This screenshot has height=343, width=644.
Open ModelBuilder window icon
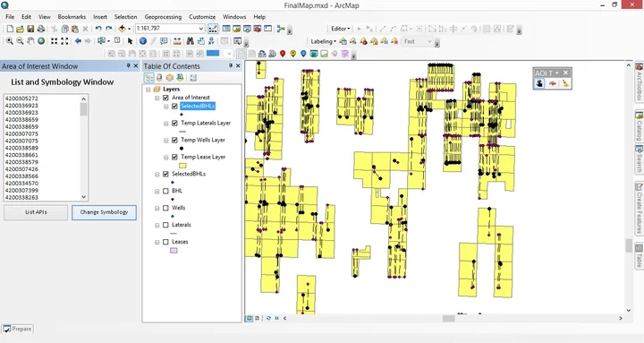281,29
